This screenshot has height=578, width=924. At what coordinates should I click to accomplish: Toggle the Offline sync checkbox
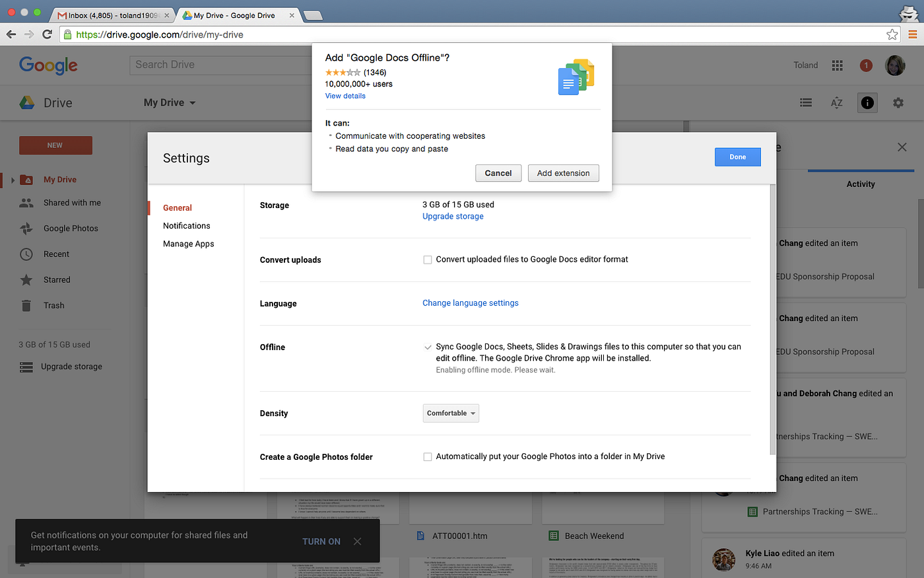point(428,347)
